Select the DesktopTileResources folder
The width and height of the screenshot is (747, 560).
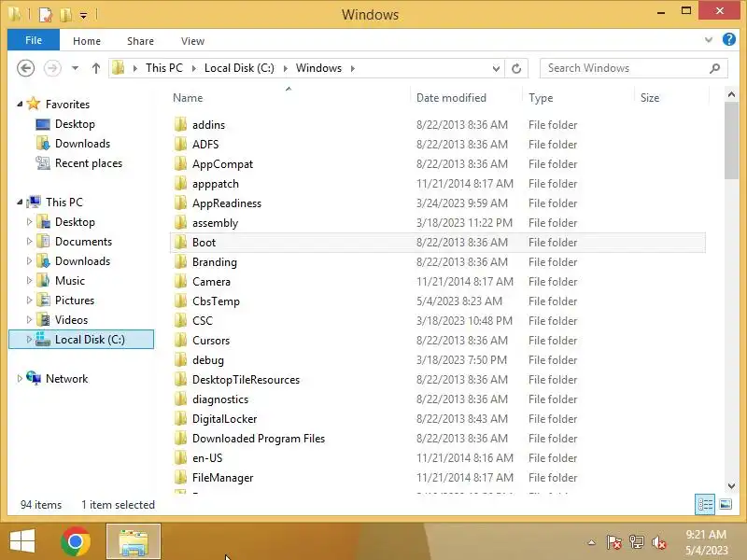[x=246, y=380]
